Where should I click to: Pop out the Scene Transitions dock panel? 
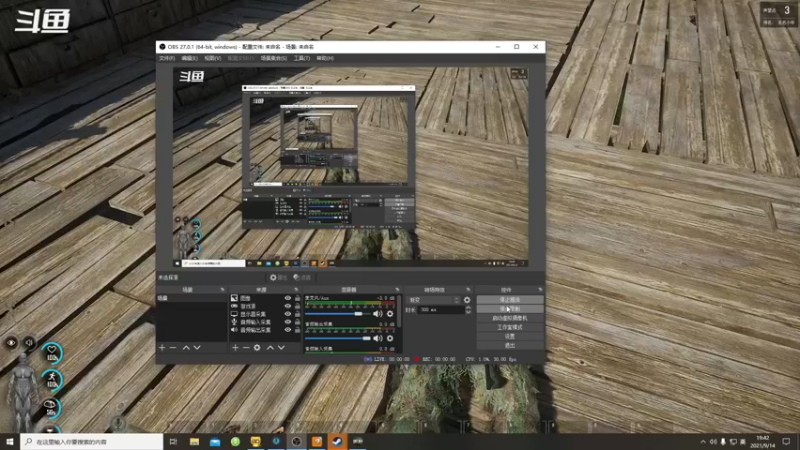coord(468,290)
